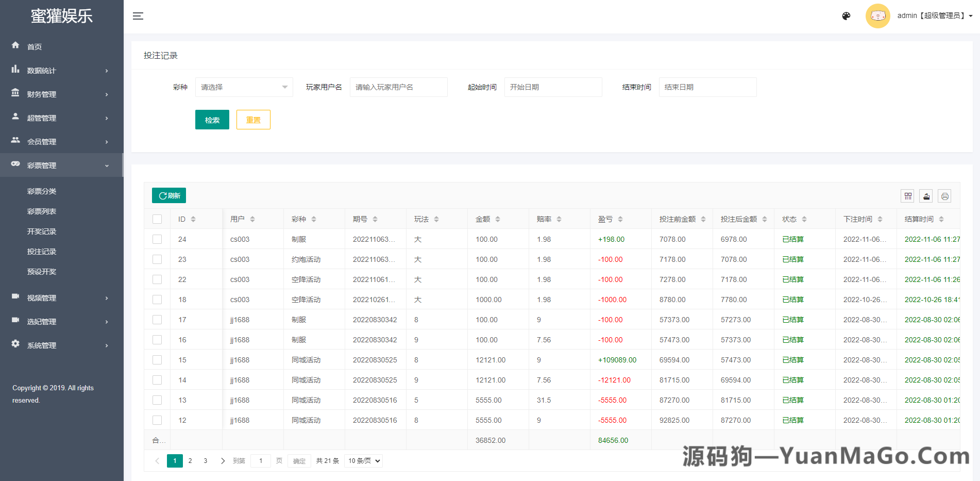
Task: Open 预设开奖 menu item
Action: 42,272
